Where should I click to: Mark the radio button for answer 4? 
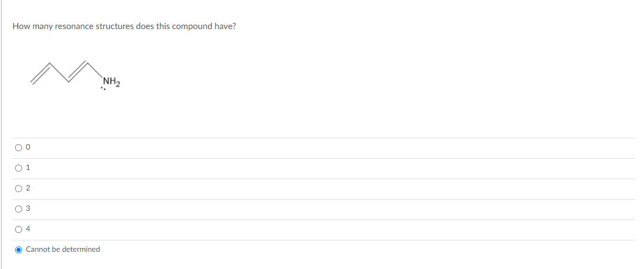(x=18, y=230)
